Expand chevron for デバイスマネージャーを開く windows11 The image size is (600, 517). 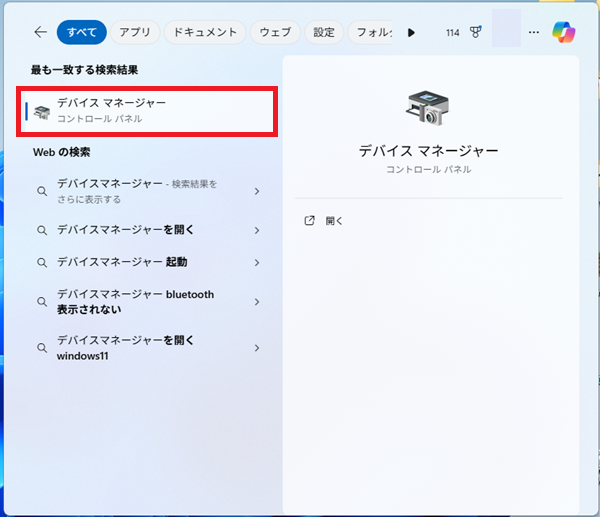click(x=257, y=348)
